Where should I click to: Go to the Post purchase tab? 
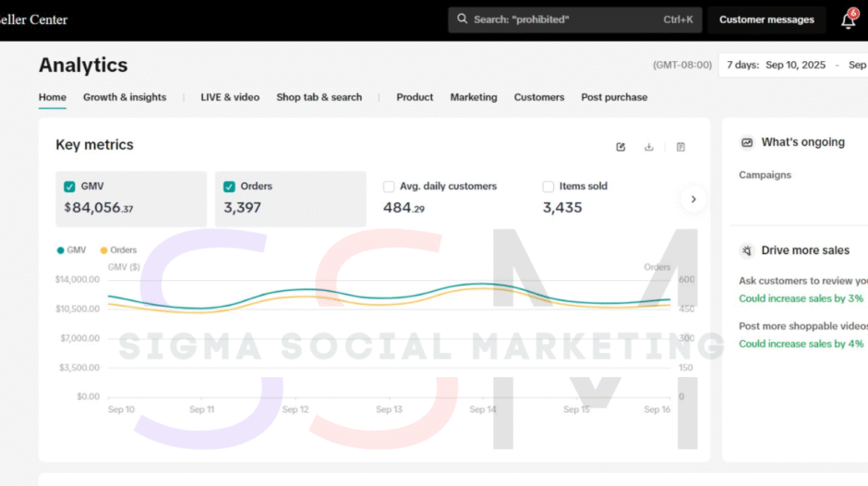[x=614, y=97]
